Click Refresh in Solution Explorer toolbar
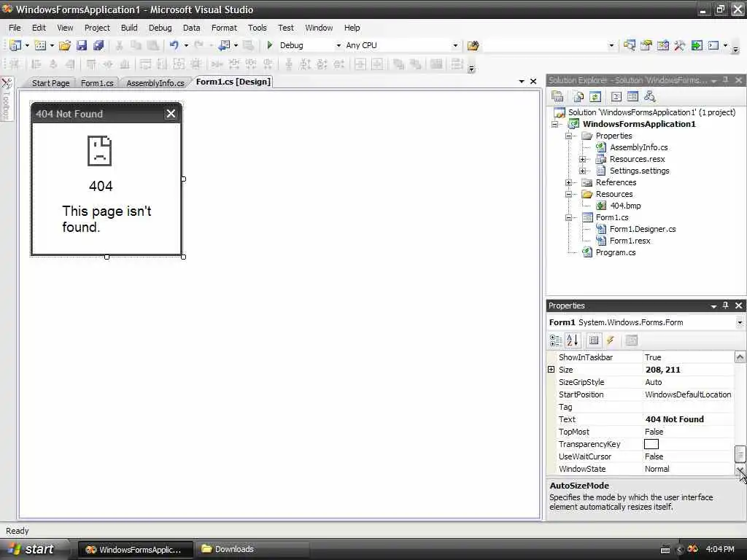The height and width of the screenshot is (560, 747). [x=595, y=97]
